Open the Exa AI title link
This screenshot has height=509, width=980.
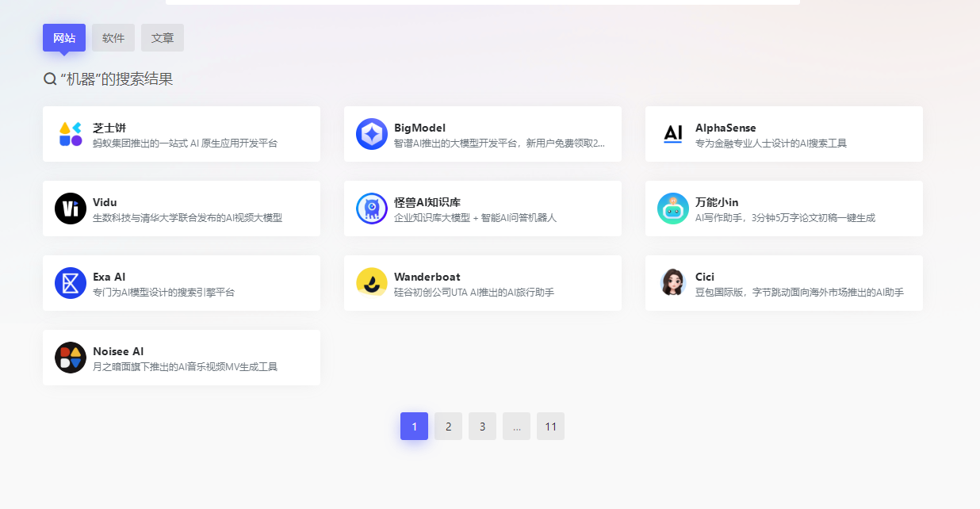click(109, 277)
